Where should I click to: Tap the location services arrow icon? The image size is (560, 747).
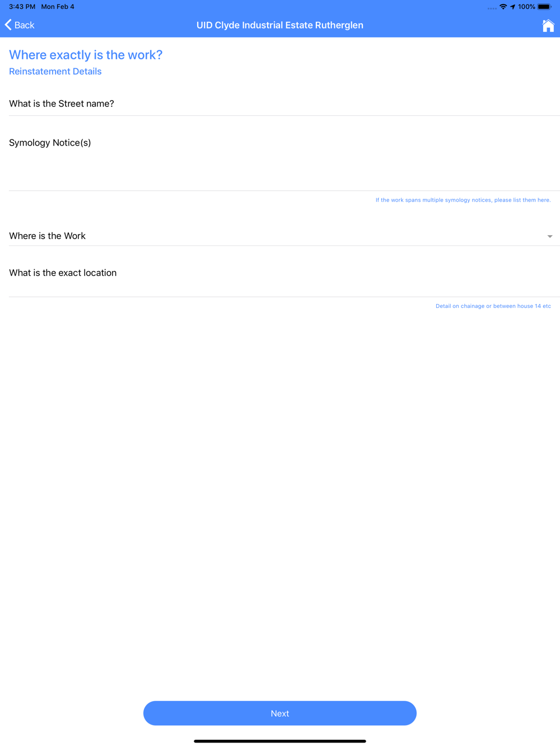click(512, 7)
